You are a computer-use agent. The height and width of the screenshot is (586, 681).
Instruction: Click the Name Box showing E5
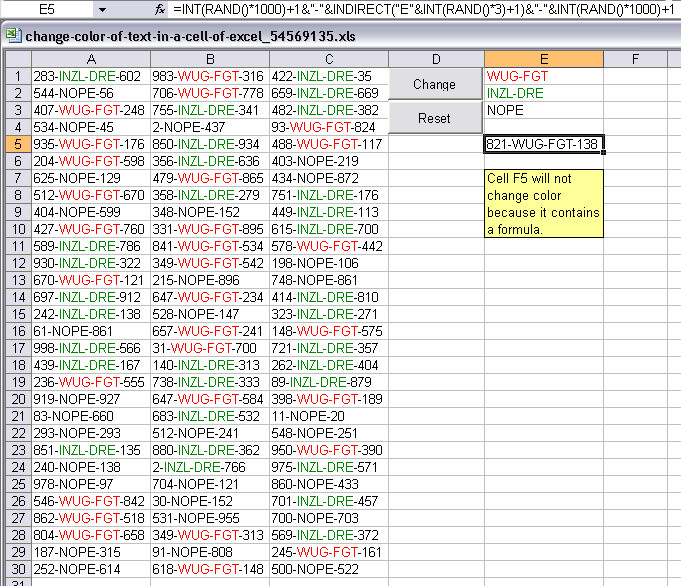tap(47, 9)
